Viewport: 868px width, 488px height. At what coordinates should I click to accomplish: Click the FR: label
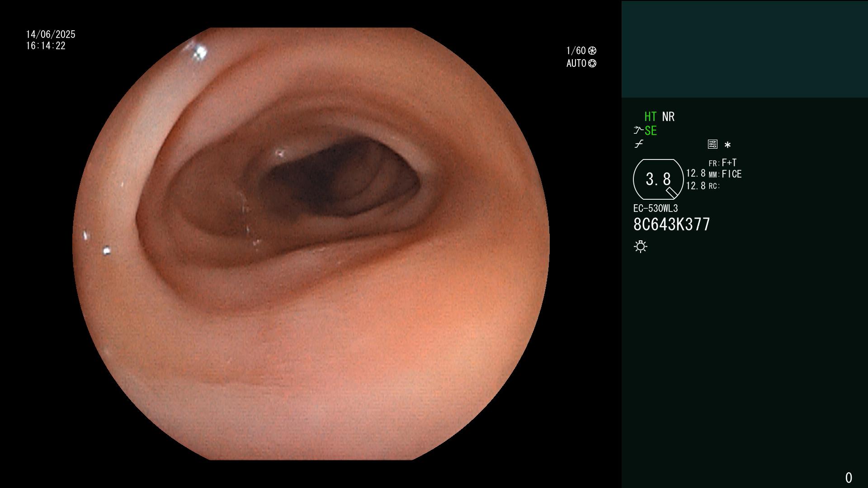point(714,164)
